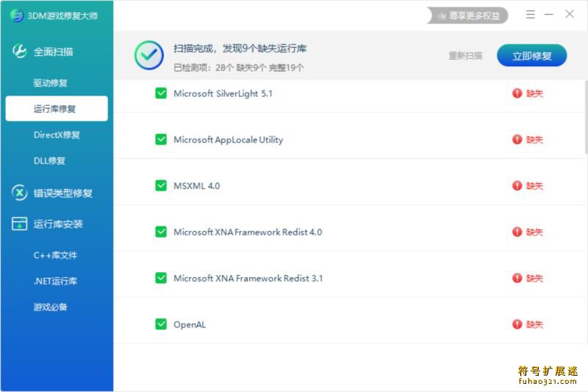Click 缺失 status text for AppLocale Utility
The height and width of the screenshot is (392, 588).
pos(534,140)
